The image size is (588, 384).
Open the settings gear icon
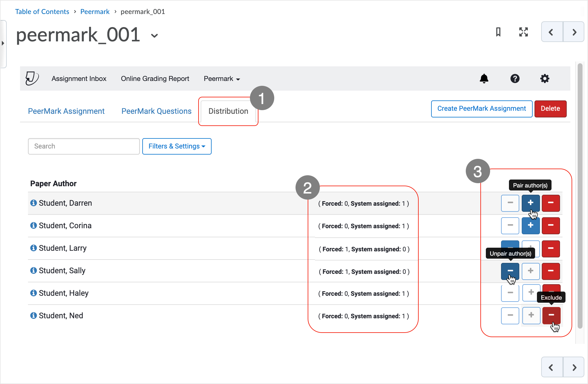(x=545, y=79)
